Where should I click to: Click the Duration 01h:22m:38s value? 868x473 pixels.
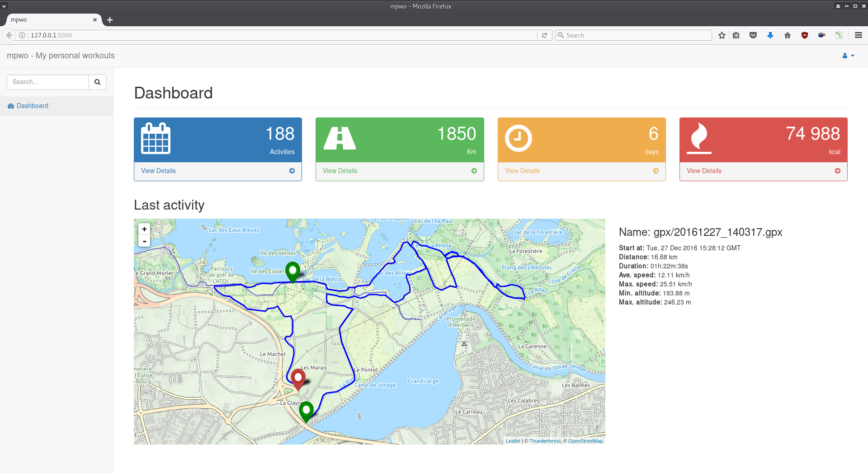click(669, 266)
